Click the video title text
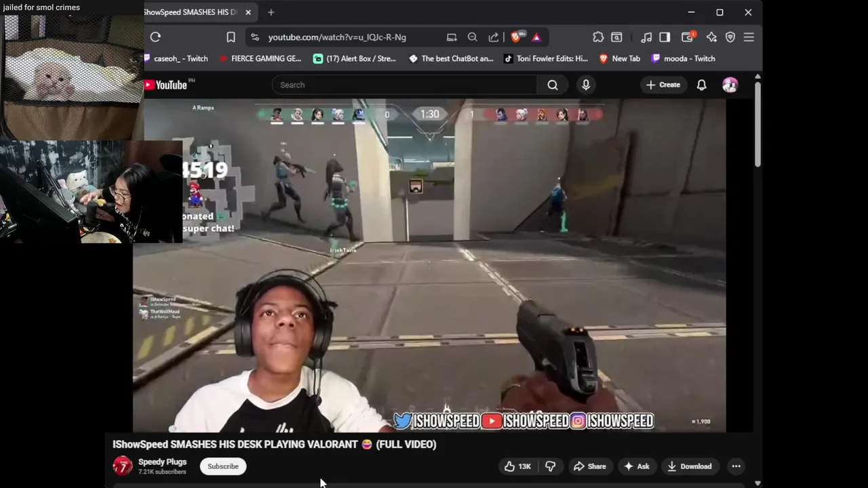The image size is (868, 488). [x=275, y=445]
